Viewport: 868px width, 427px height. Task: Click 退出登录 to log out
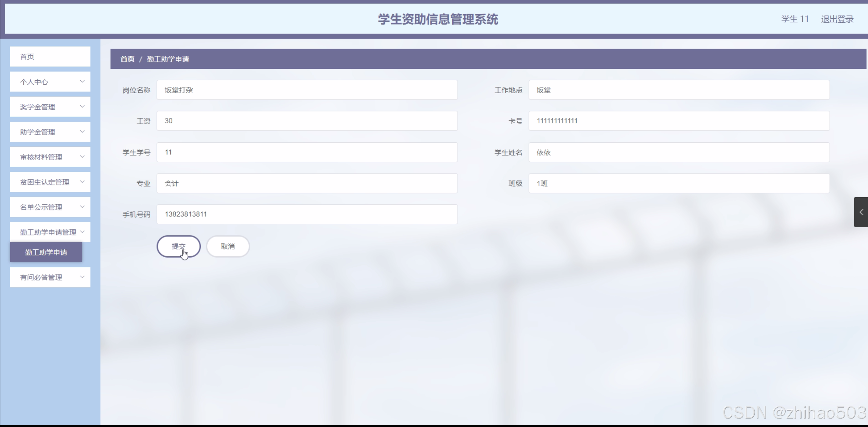[837, 19]
